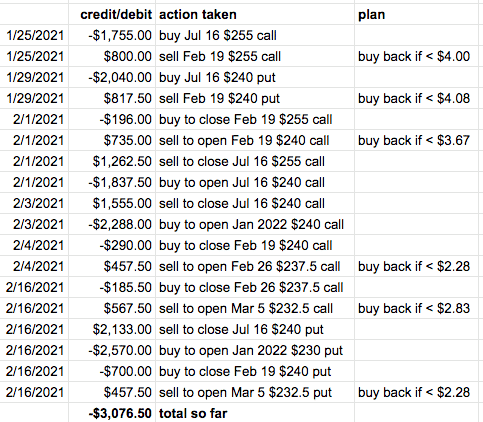Viewport: 483px width, 422px height.
Task: Click the 'buy back if < $4.08' plan cell
Action: pos(416,98)
